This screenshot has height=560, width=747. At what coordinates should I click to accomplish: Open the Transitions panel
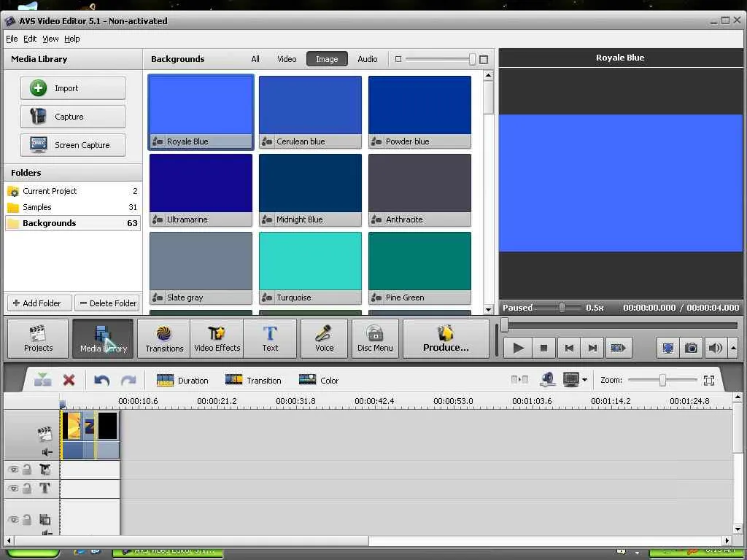pos(164,339)
